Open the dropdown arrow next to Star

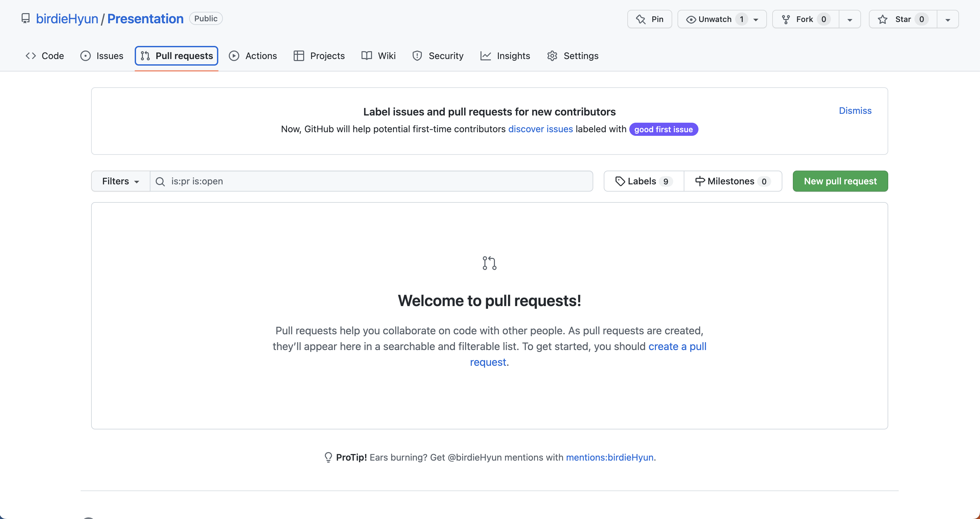pos(948,19)
